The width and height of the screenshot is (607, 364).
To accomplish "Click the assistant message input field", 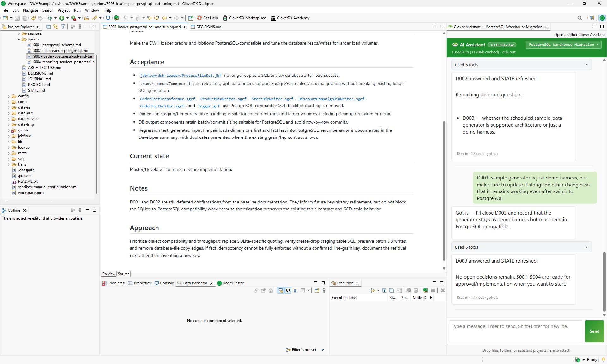I will point(515,331).
